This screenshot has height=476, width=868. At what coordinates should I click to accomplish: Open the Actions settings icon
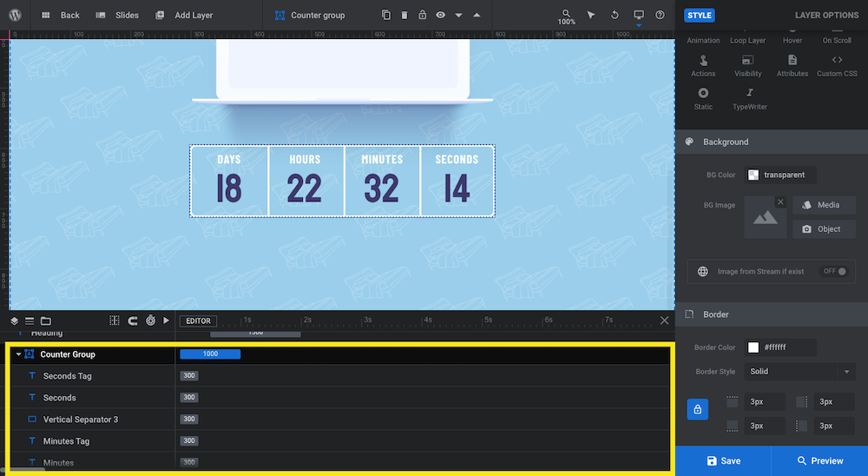703,65
